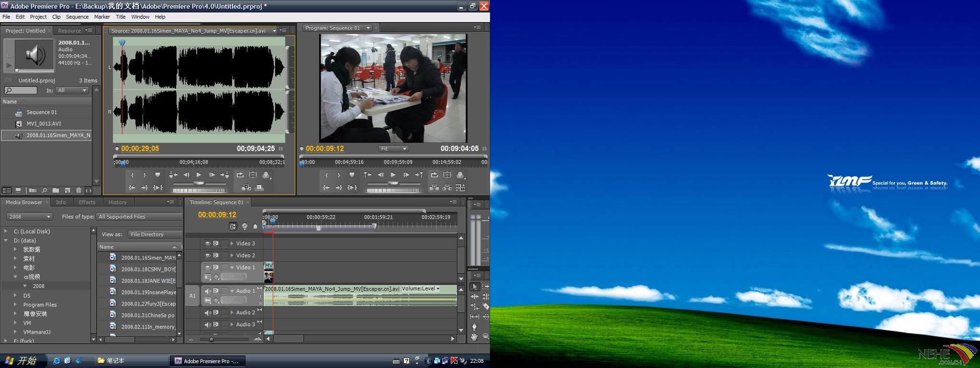Open the 2008 folder dropdown in Media Browser
Image resolution: width=980 pixels, height=368 pixels.
coord(29,217)
